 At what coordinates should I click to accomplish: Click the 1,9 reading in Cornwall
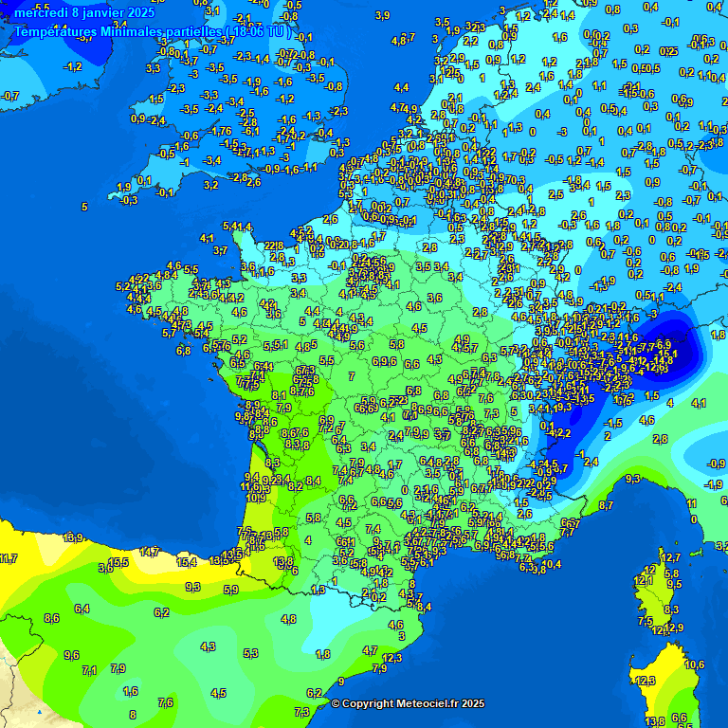click(x=124, y=187)
